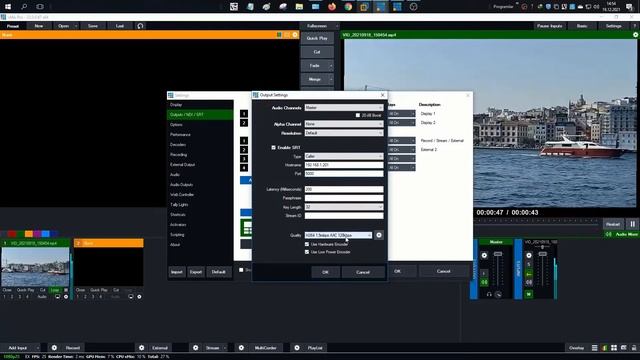The width and height of the screenshot is (640, 360).
Task: Open External output settings gear icon
Action: [142, 348]
